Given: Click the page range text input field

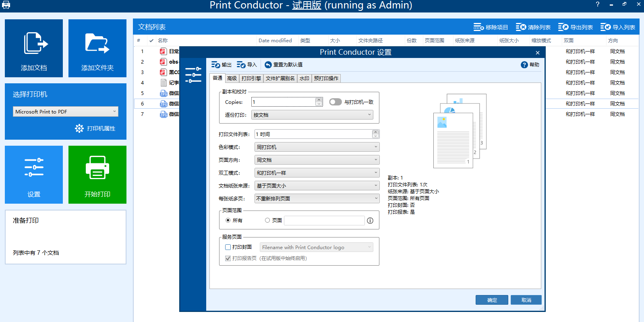Looking at the screenshot, I should coord(324,221).
